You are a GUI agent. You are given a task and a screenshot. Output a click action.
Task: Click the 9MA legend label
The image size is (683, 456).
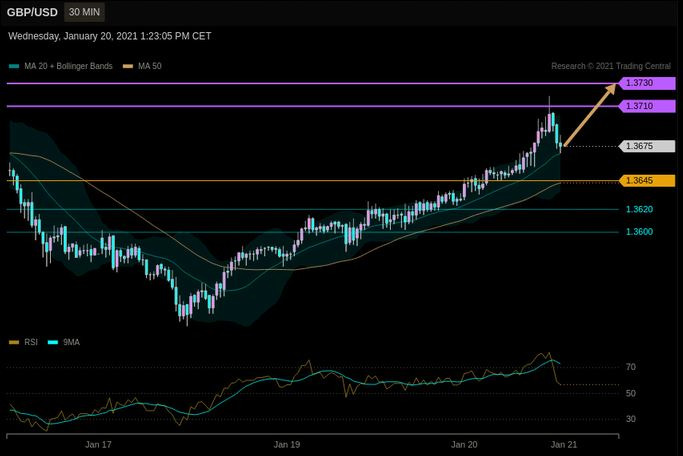click(x=71, y=342)
